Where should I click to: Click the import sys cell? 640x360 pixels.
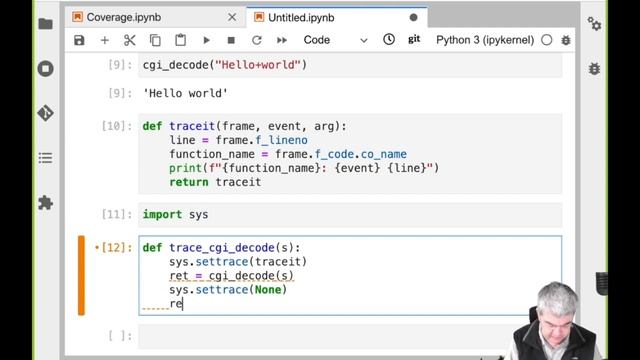pyautogui.click(x=350, y=215)
